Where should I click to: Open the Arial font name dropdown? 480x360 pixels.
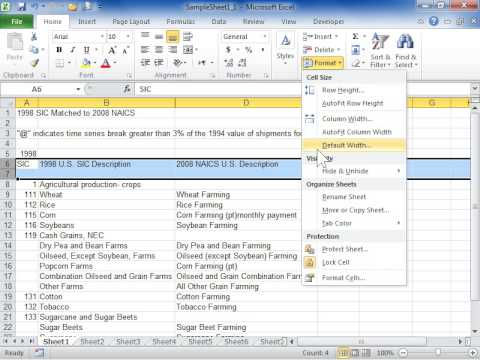point(102,36)
